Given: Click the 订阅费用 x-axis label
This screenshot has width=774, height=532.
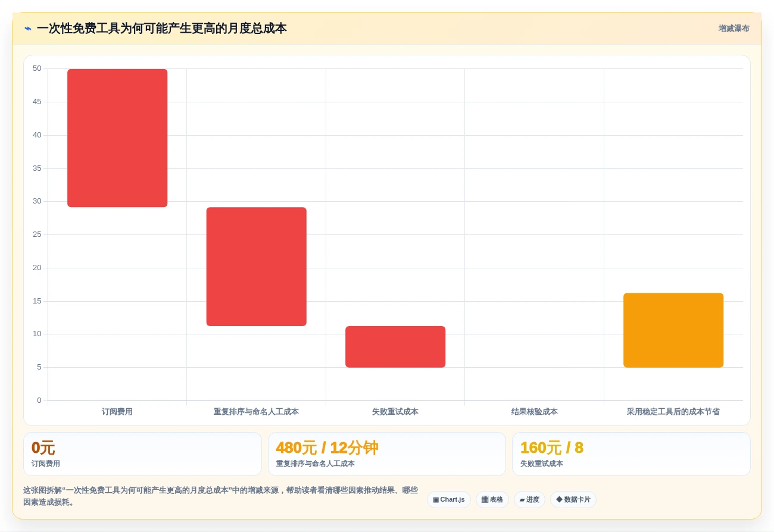Looking at the screenshot, I should point(117,412).
